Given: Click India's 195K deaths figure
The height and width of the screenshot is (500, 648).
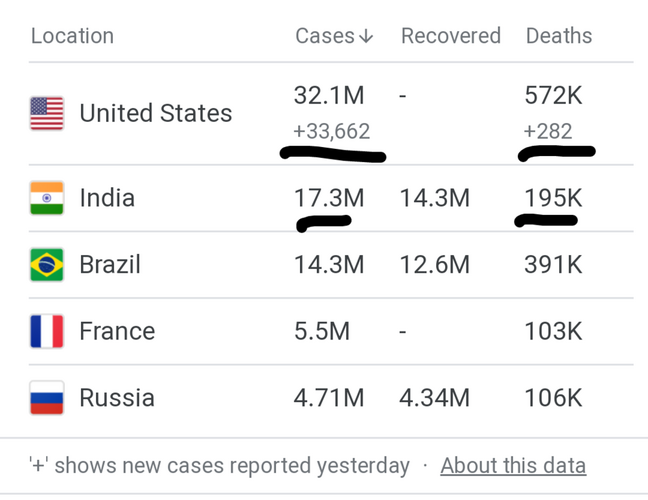Looking at the screenshot, I should click(553, 198).
